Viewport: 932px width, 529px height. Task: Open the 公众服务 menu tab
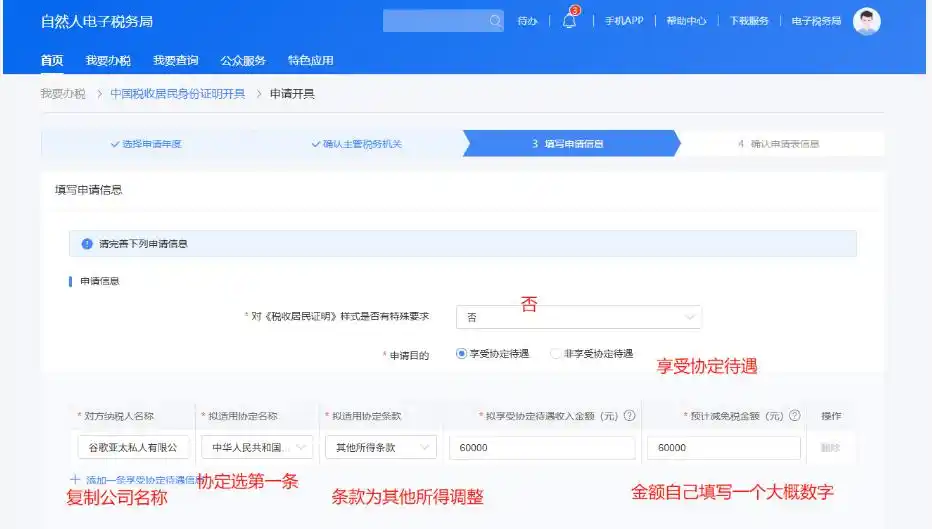pos(243,61)
